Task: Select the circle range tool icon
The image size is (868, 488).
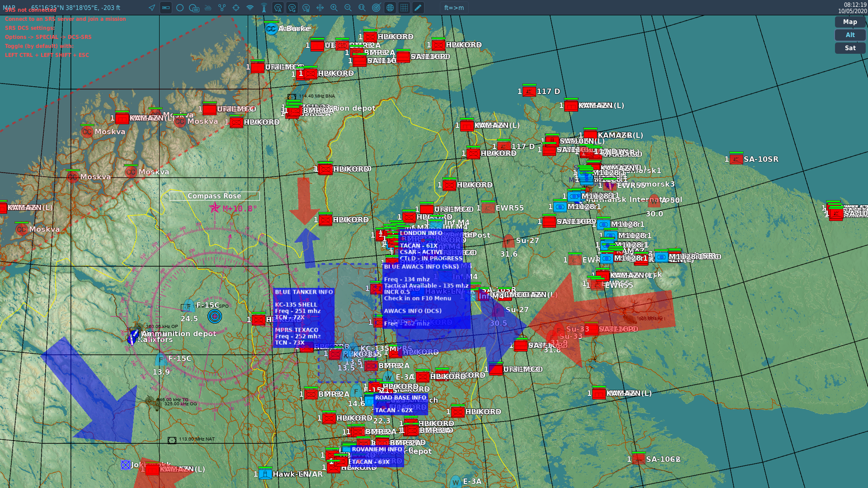Action: coord(180,8)
